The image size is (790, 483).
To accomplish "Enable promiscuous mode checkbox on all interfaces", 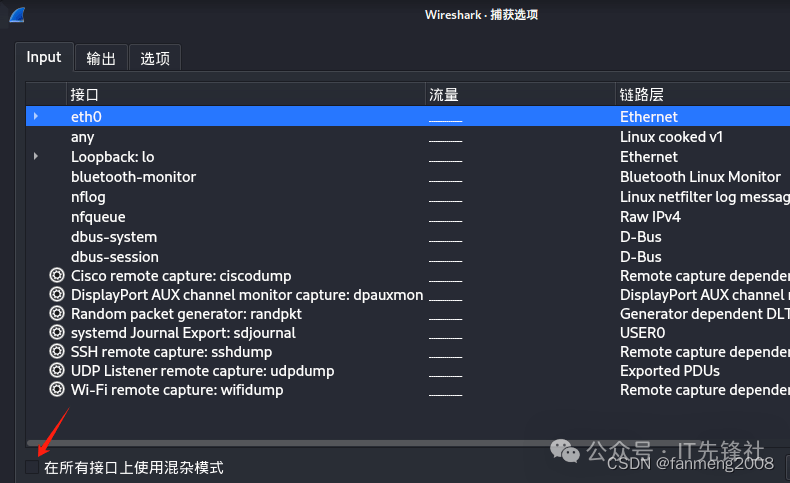I will point(33,467).
